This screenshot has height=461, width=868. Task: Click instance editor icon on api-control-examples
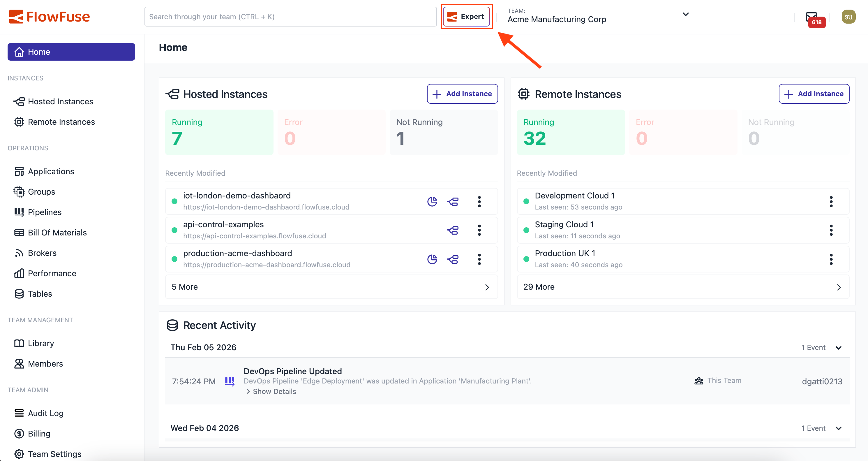pyautogui.click(x=453, y=230)
